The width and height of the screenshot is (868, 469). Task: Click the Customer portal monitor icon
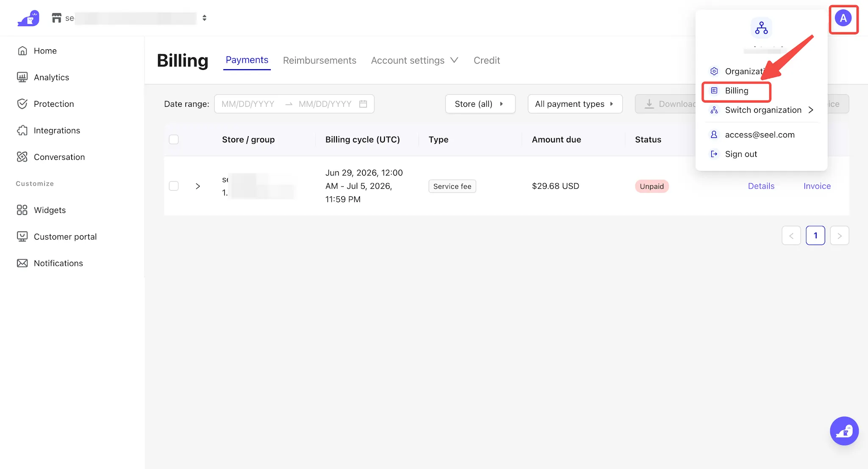[x=22, y=237]
